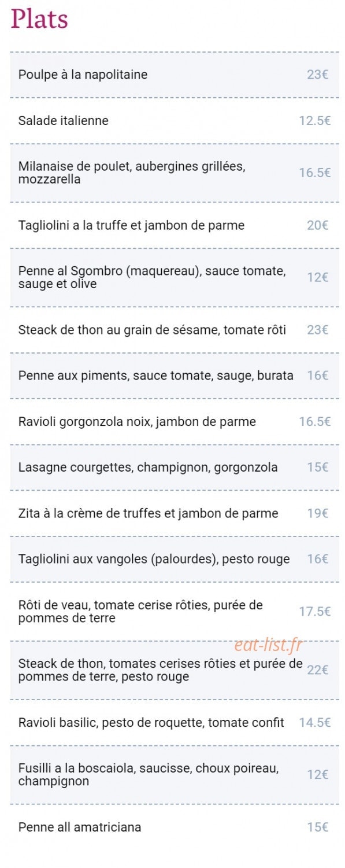Click Rôti de veau dish row
Viewport: 345px width, 868px height.
click(175, 612)
